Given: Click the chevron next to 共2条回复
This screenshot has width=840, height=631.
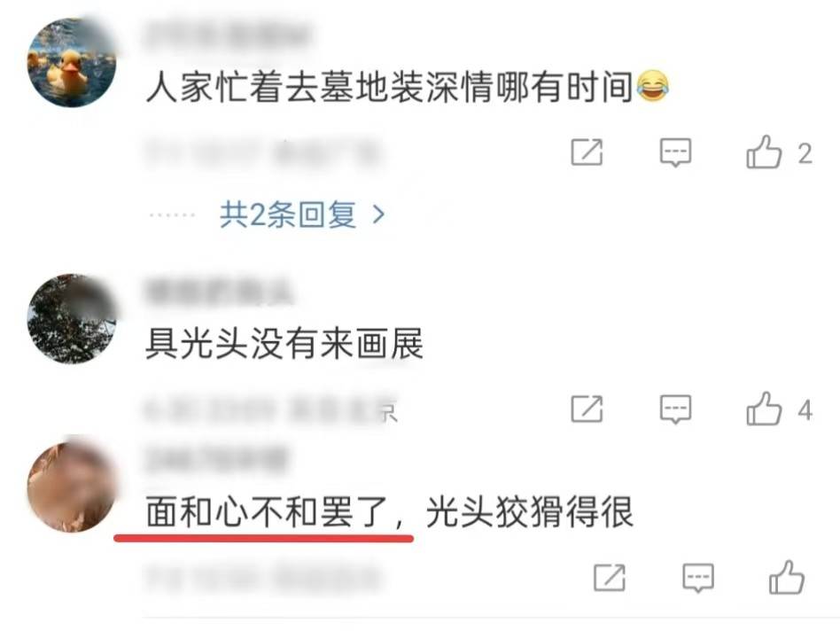Looking at the screenshot, I should [378, 215].
